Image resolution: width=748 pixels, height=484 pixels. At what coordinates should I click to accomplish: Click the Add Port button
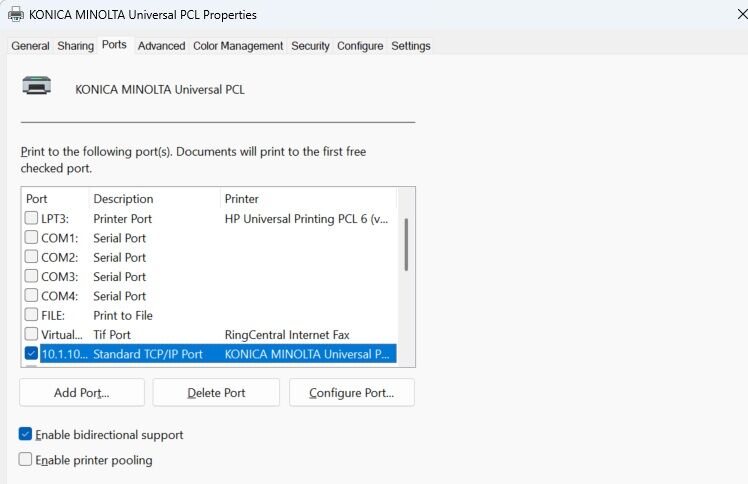(x=82, y=393)
